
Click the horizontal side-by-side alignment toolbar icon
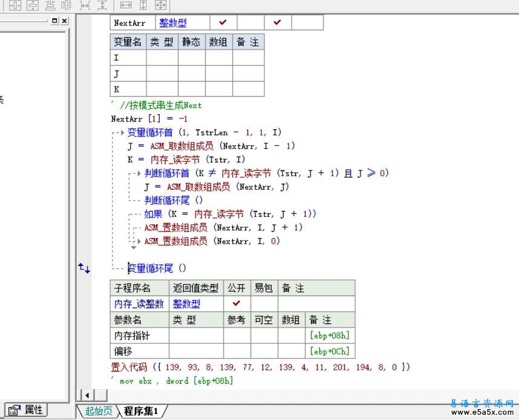pos(67,5)
